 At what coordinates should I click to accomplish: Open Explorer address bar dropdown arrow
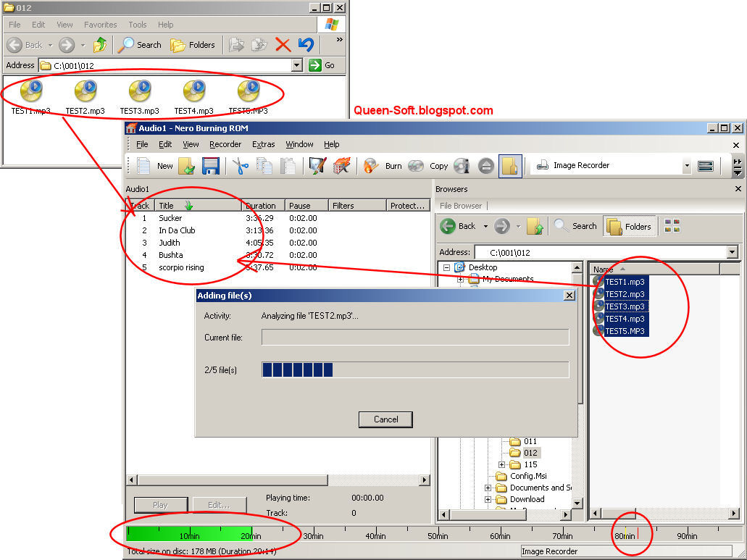point(297,65)
